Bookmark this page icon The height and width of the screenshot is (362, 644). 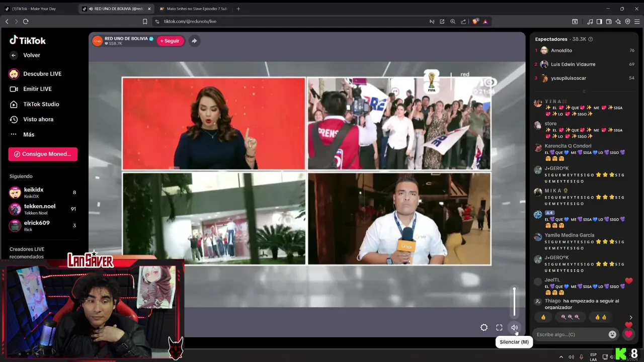click(145, 21)
